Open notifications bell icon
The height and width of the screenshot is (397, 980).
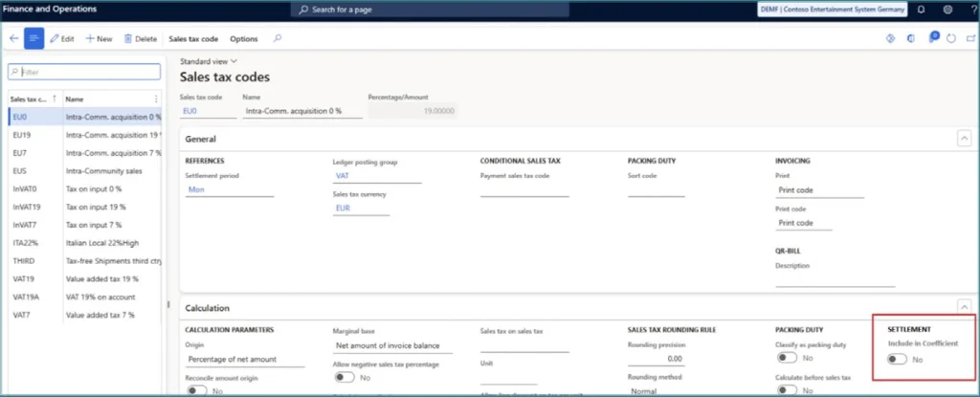point(922,10)
